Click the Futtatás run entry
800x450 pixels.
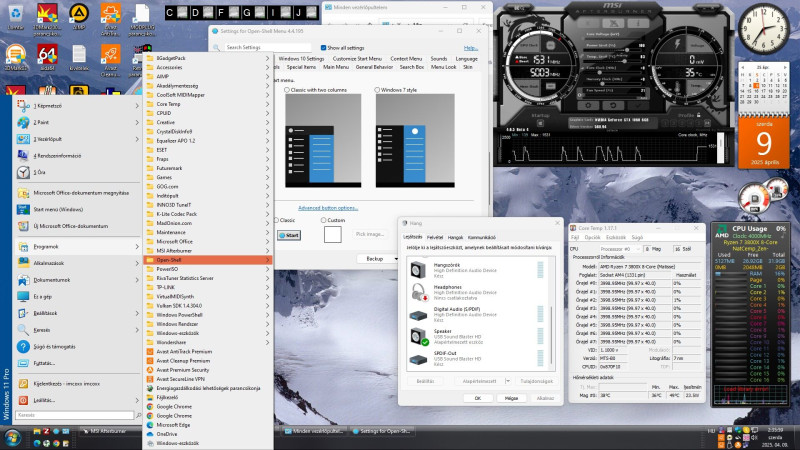coord(78,363)
